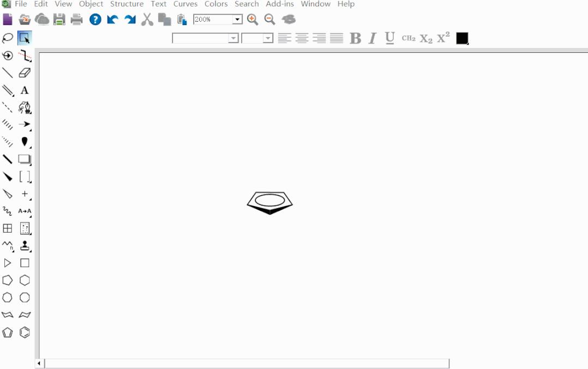Image resolution: width=588 pixels, height=369 pixels.
Task: Pick the pentagon shape tool
Action: [x=7, y=280]
